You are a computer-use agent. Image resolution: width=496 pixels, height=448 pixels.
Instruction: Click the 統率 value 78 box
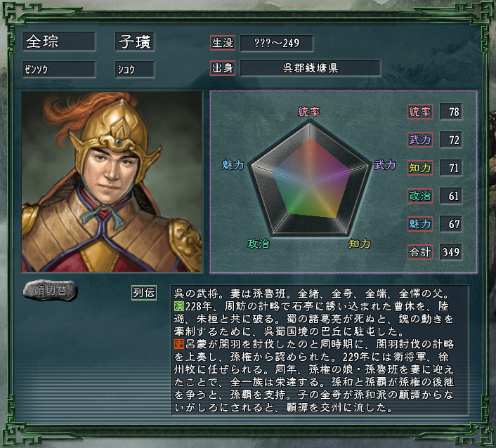tap(451, 112)
